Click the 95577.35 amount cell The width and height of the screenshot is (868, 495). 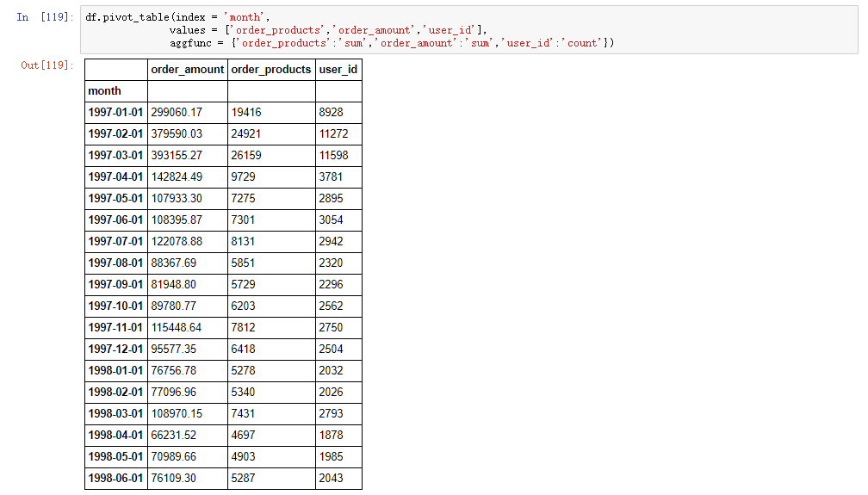click(188, 350)
